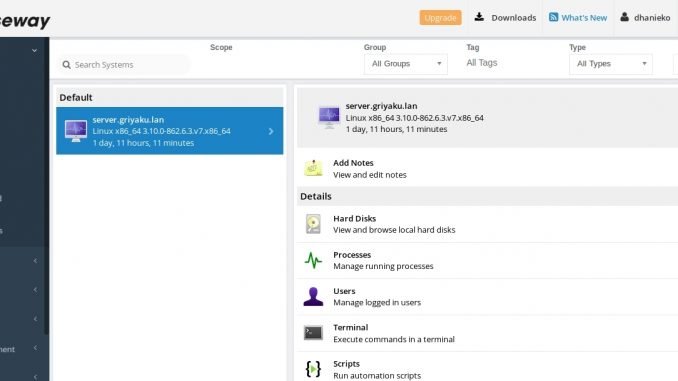The width and height of the screenshot is (678, 381).
Task: Select server.griyaku.lan in the system list
Action: pyautogui.click(x=170, y=131)
